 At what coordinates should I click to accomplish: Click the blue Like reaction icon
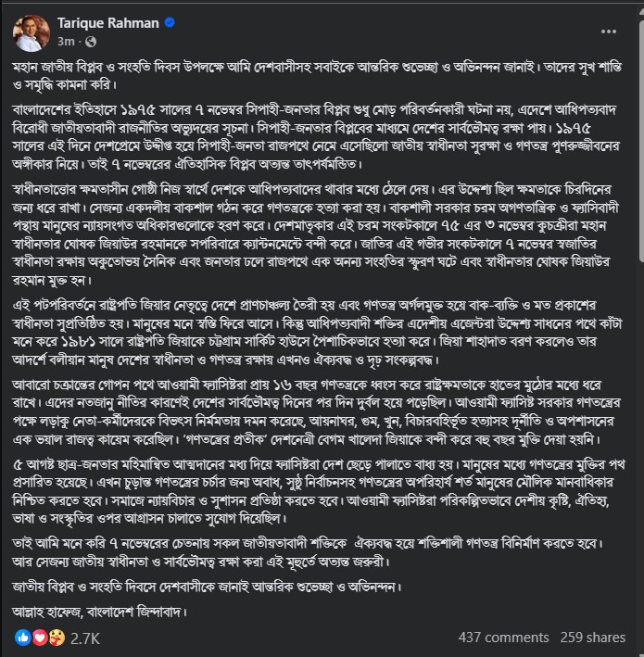[x=22, y=638]
